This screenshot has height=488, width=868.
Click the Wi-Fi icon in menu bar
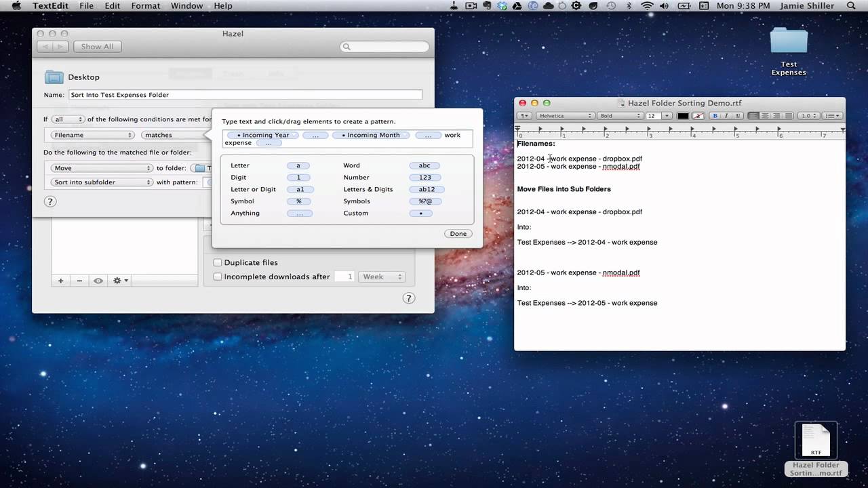tap(648, 6)
